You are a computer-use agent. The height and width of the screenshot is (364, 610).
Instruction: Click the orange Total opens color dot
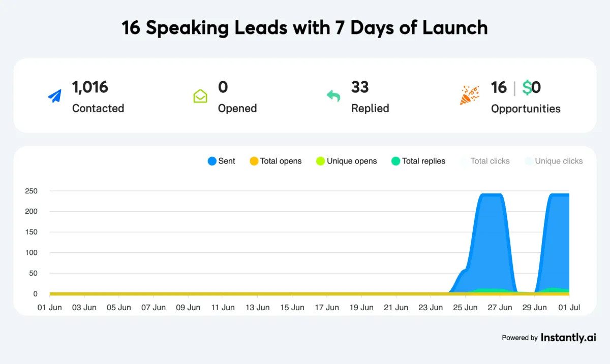pyautogui.click(x=254, y=161)
